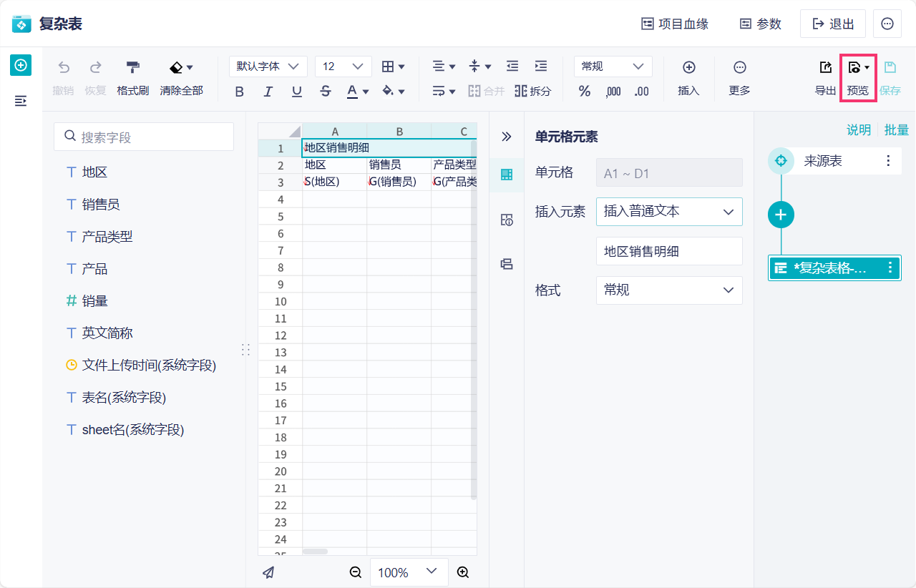This screenshot has height=588, width=916.
Task: Apply thousands separator format
Action: click(x=613, y=91)
